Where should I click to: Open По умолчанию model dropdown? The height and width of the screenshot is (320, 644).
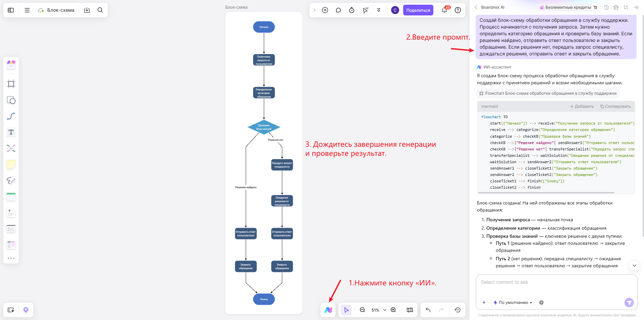[513, 303]
